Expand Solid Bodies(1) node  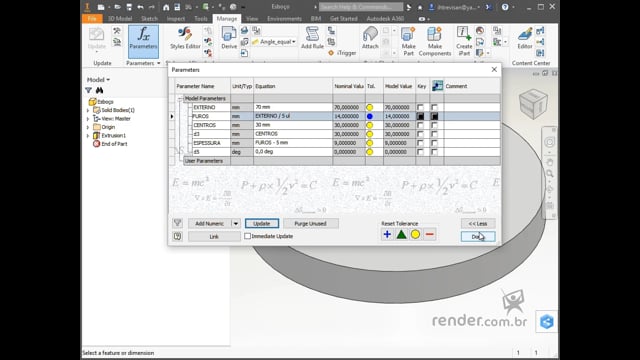[x=88, y=110]
